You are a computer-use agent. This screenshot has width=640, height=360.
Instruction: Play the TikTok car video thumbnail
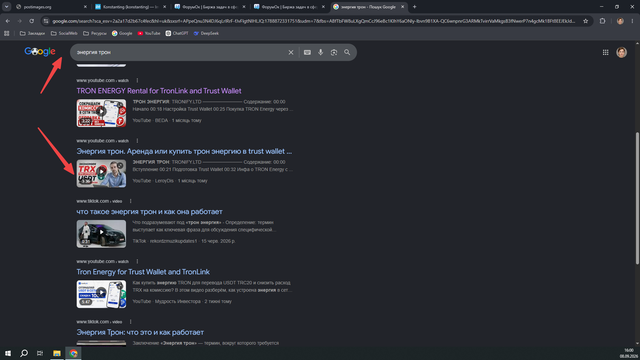[101, 234]
